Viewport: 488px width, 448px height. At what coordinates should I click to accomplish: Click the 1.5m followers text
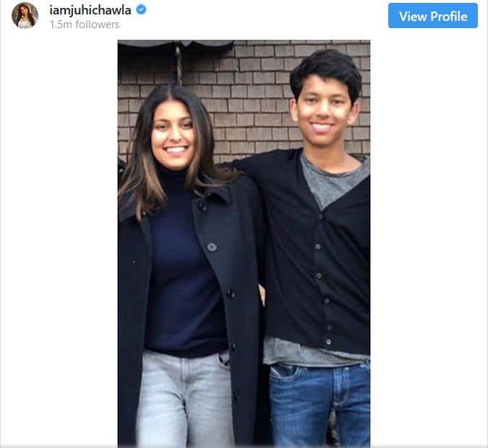(x=85, y=25)
